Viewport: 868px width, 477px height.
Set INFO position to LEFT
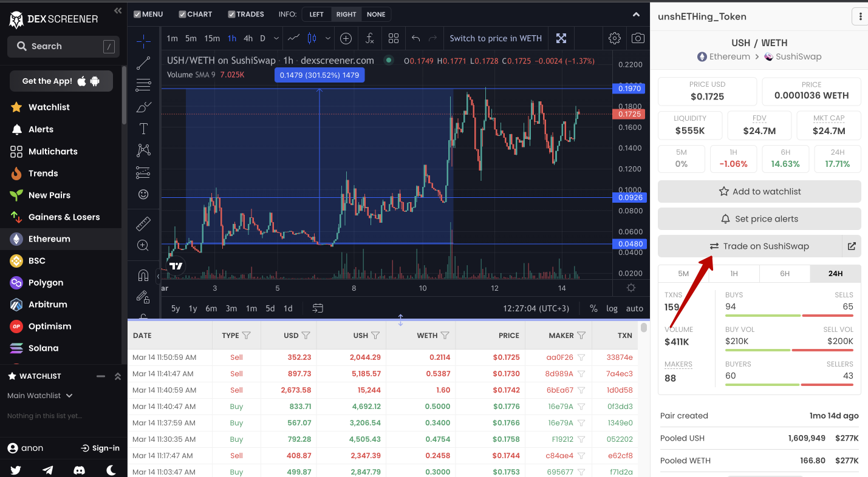click(316, 15)
